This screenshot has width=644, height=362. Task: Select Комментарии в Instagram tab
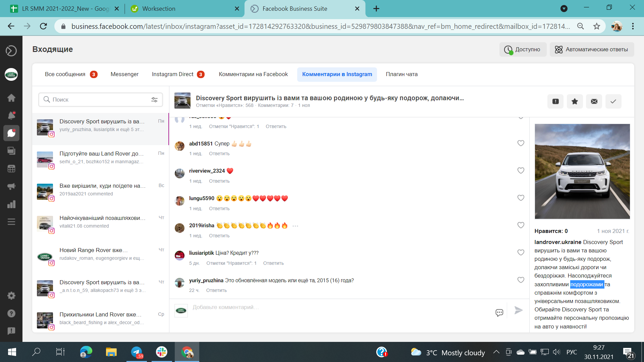337,74
